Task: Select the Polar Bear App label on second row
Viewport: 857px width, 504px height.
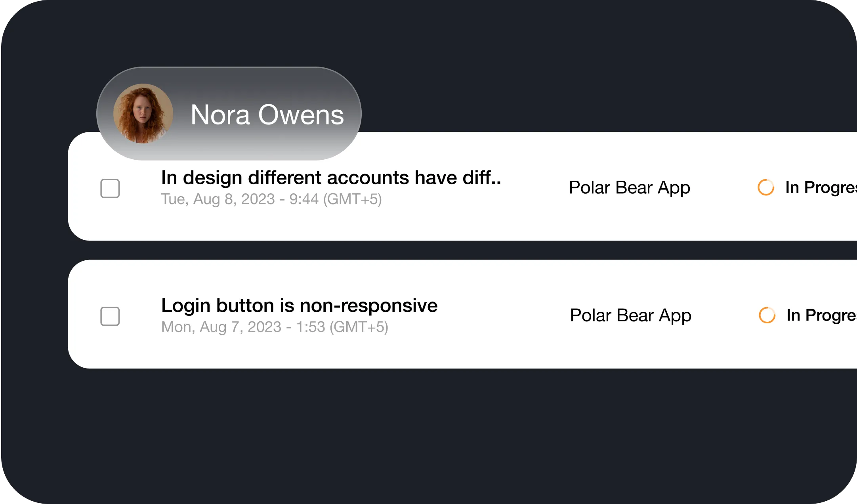Action: tap(630, 315)
